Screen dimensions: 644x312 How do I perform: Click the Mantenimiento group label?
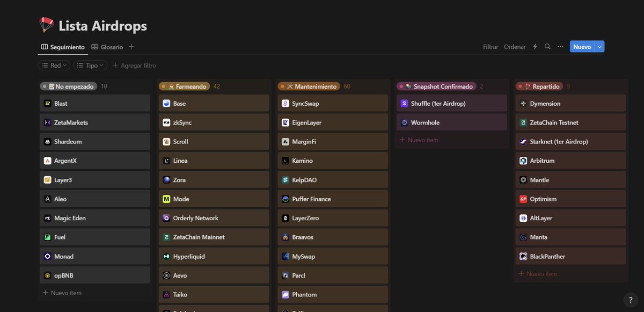point(309,86)
